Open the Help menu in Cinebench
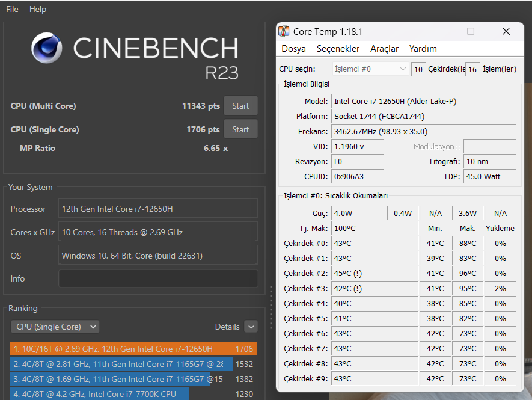The image size is (532, 400). point(38,9)
